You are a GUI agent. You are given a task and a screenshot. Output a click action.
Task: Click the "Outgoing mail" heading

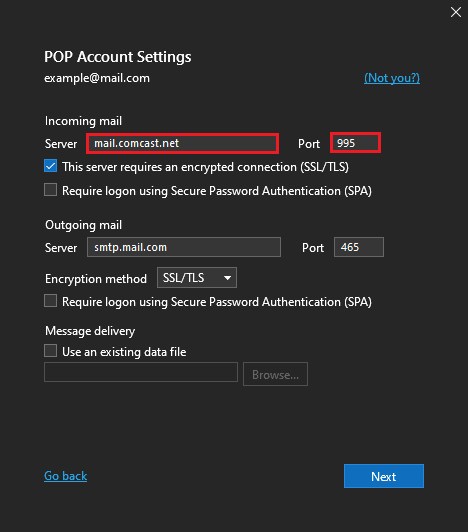(83, 225)
